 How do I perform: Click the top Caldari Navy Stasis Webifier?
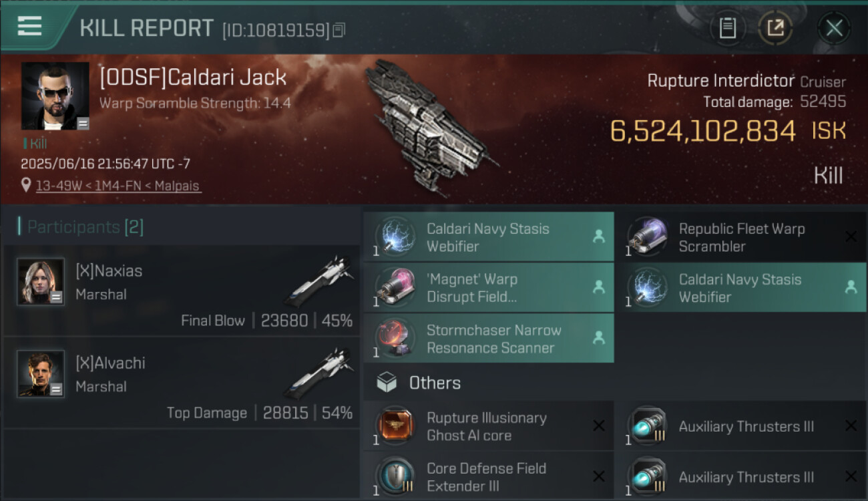pos(488,237)
